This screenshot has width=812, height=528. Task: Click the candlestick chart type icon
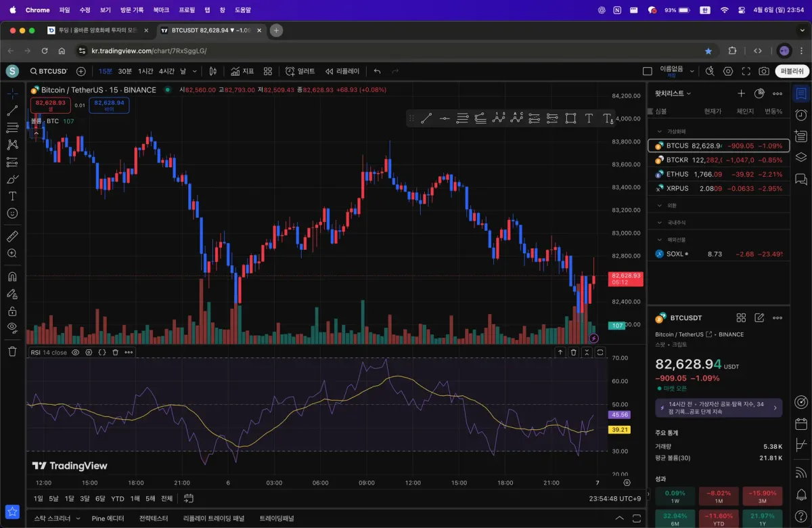click(x=212, y=71)
